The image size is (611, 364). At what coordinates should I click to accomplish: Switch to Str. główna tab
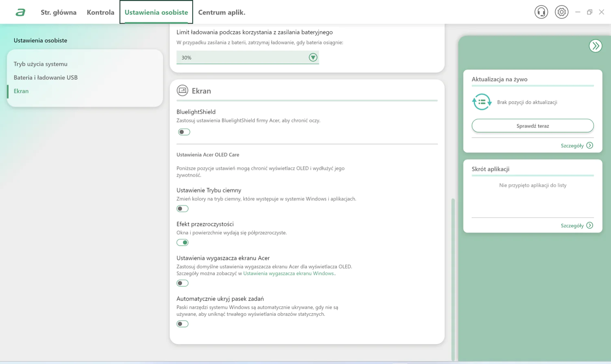(x=59, y=12)
